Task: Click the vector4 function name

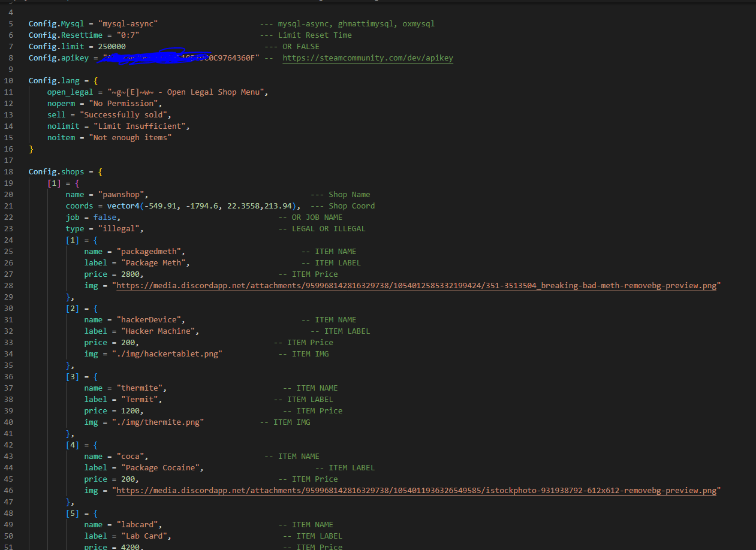Action: [123, 206]
